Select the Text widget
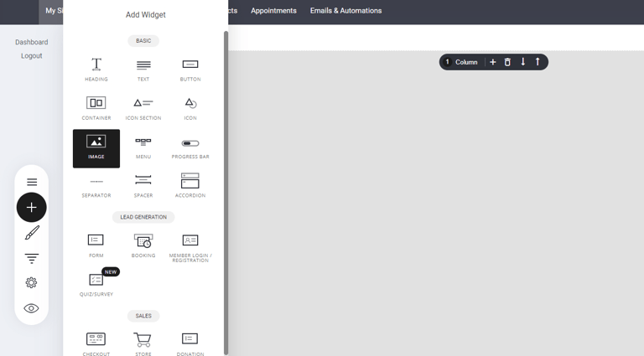The height and width of the screenshot is (356, 644). click(x=143, y=70)
